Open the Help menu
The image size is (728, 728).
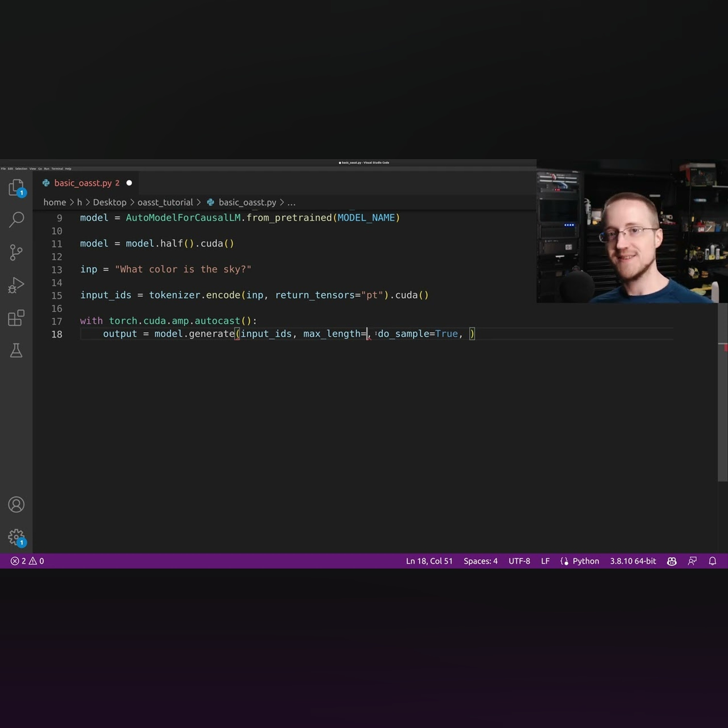coord(68,169)
